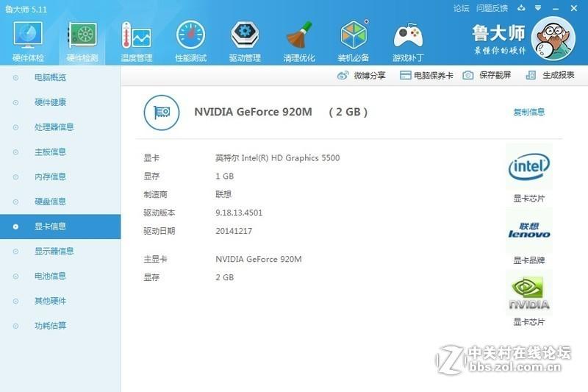The width and height of the screenshot is (588, 392).
Task: Click 保存截屏 to save screenshot
Action: point(487,76)
